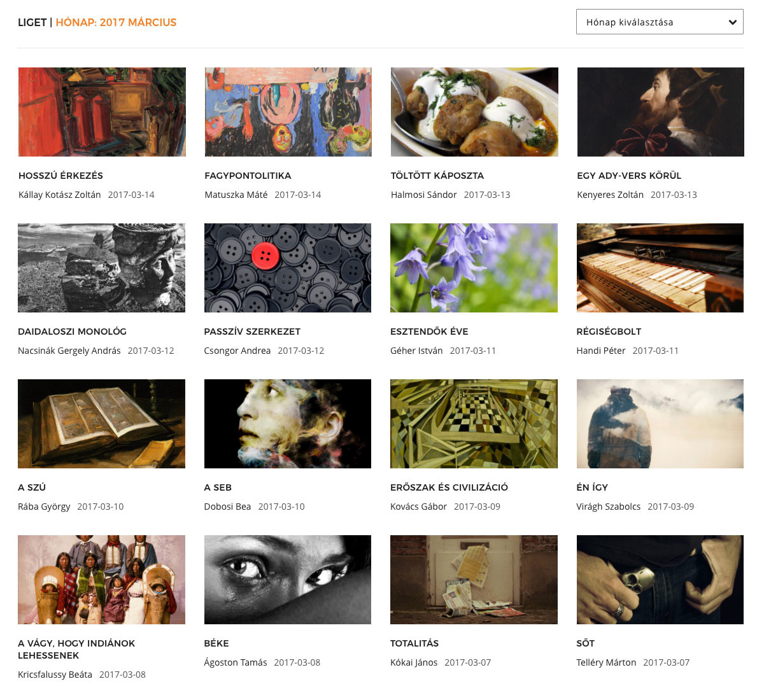Open A vágy, hogy indiánok lehessenek article
The image size is (764, 700).
pyautogui.click(x=76, y=649)
